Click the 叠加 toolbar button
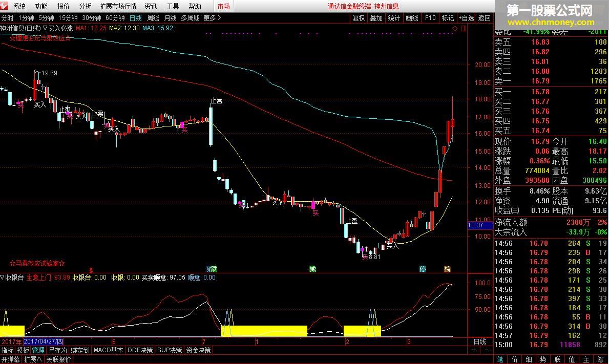 tap(376, 18)
